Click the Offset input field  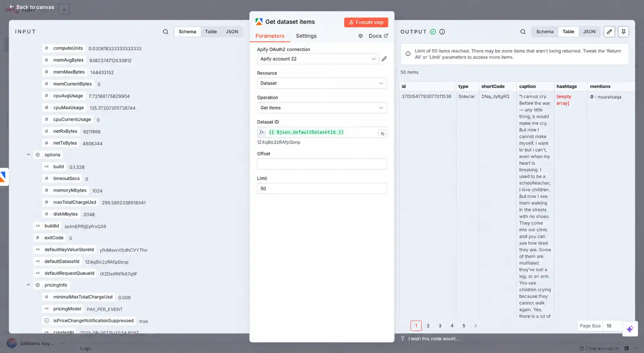(x=322, y=164)
